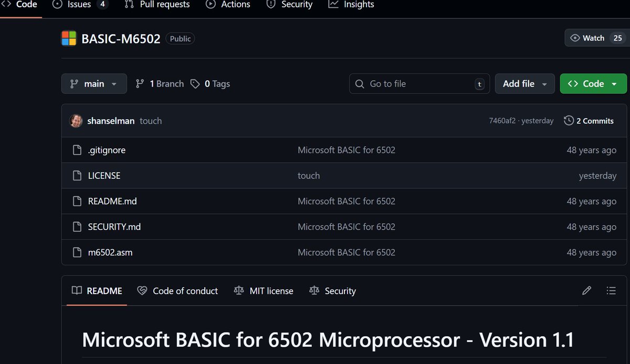This screenshot has height=364, width=630.
Task: Switch to the Security tab
Action: [289, 4]
